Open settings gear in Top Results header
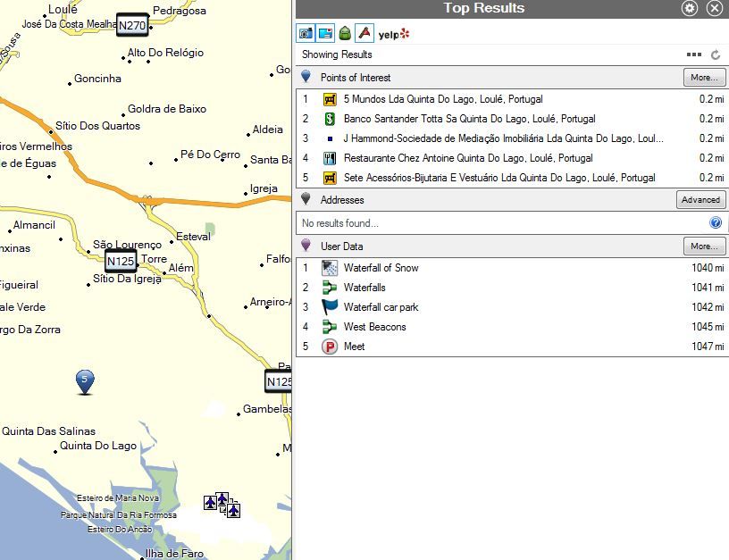729x560 pixels. tap(690, 8)
